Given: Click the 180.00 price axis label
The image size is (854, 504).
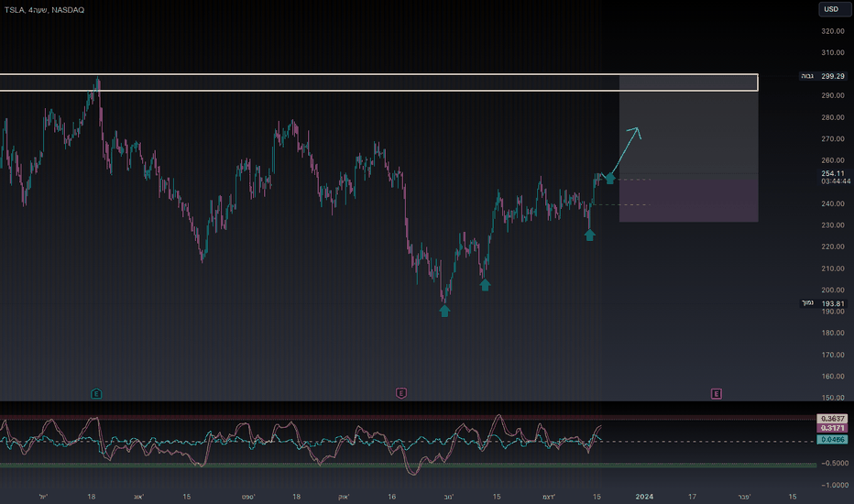Looking at the screenshot, I should pos(833,333).
